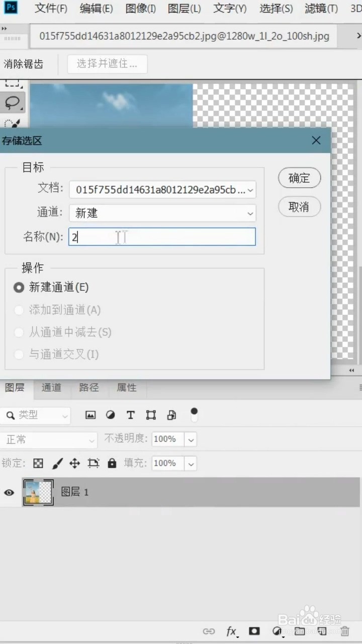This screenshot has width=362, height=644.
Task: Click the fill 100% value field
Action: 167,463
